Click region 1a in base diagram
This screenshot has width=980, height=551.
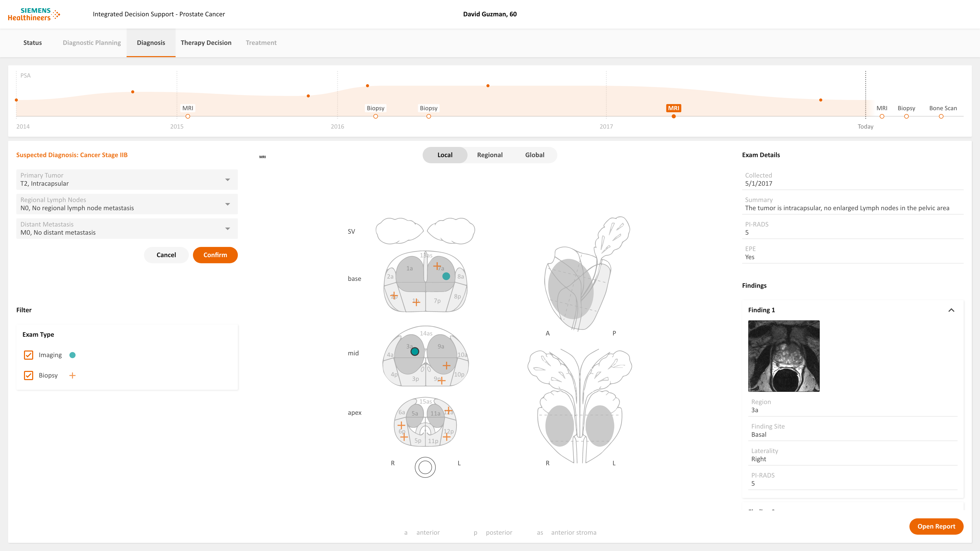(409, 268)
